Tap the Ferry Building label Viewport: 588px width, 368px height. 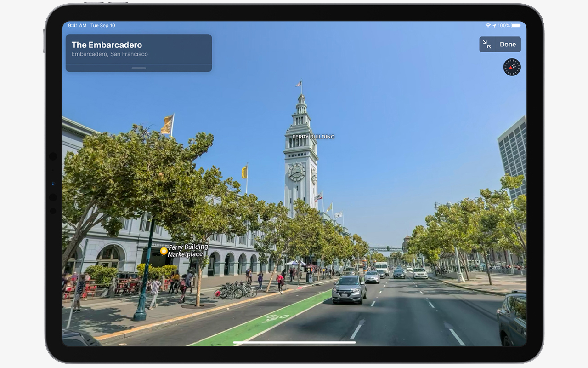[x=313, y=137]
